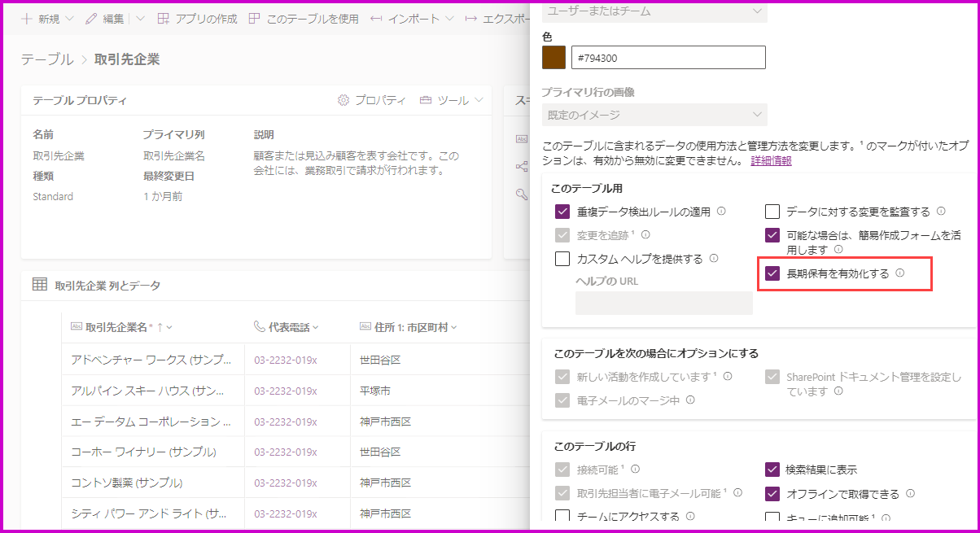Click the color hex code field

pyautogui.click(x=667, y=57)
